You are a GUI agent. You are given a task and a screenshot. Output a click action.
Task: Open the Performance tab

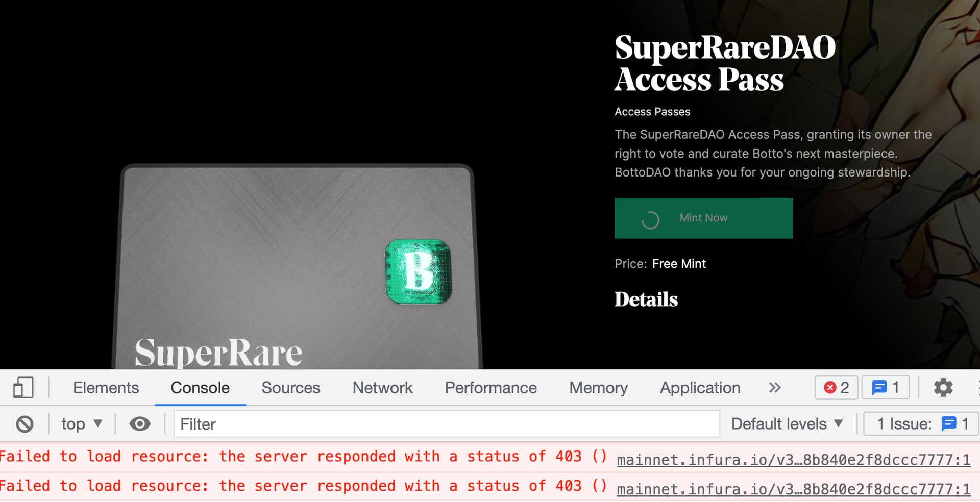[491, 388]
